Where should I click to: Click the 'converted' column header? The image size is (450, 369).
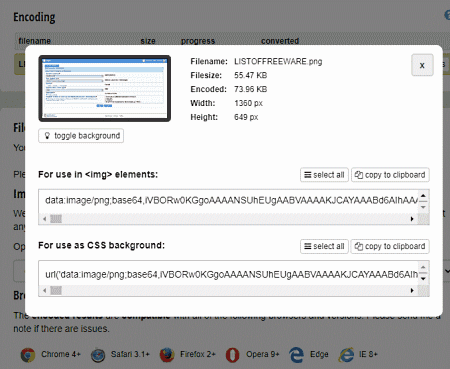coord(280,41)
